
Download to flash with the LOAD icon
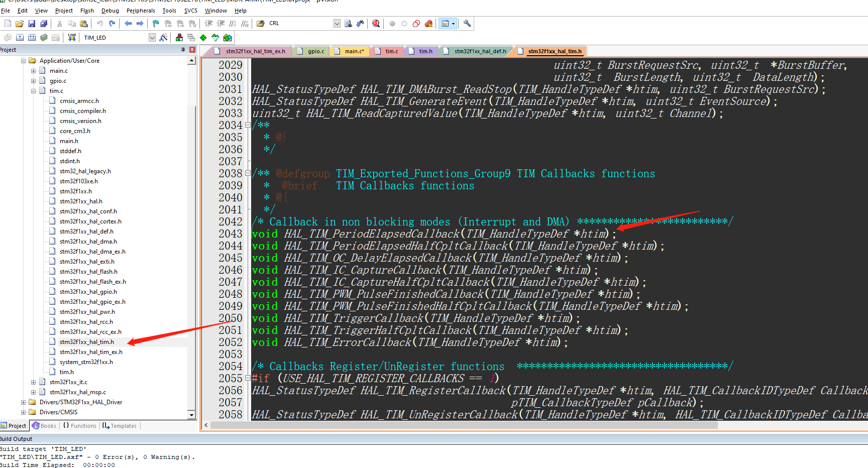[72, 38]
